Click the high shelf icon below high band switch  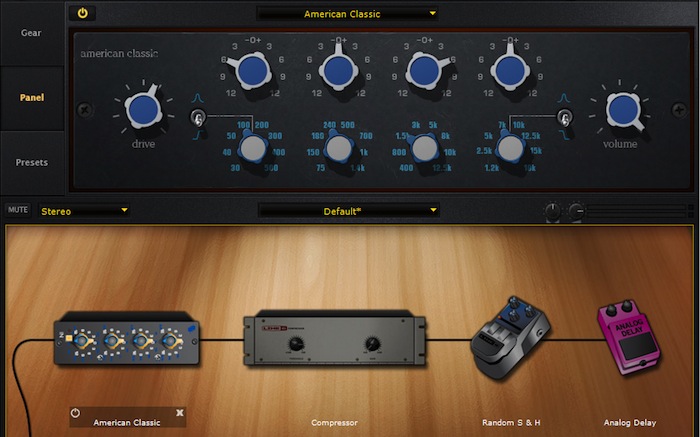(x=564, y=135)
